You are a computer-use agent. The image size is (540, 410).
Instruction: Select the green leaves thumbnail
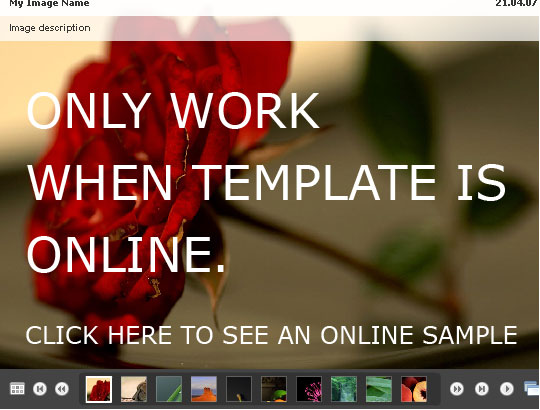(379, 389)
